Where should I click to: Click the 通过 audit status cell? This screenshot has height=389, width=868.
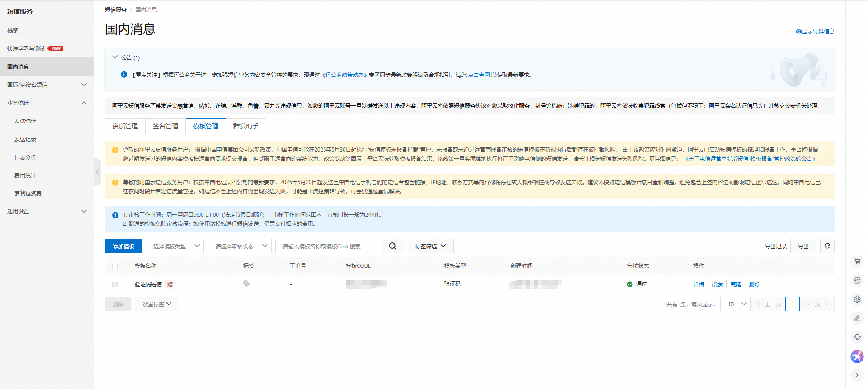tap(637, 284)
